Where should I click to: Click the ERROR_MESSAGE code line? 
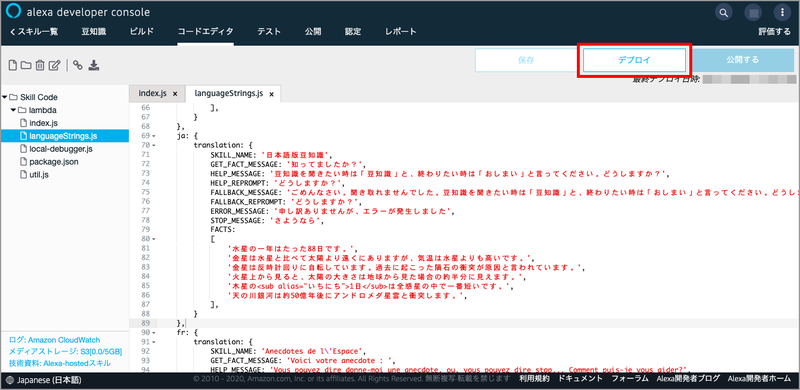(332, 211)
